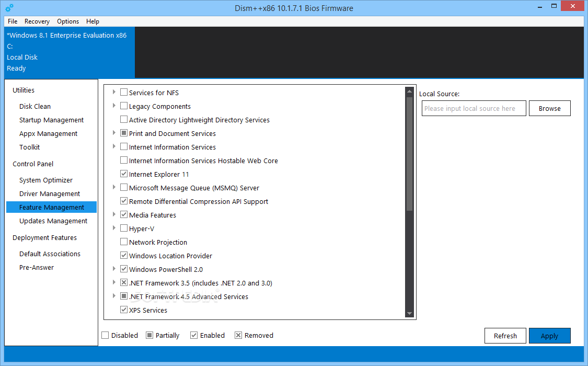Toggle Services for NFS checkbox

coord(124,92)
